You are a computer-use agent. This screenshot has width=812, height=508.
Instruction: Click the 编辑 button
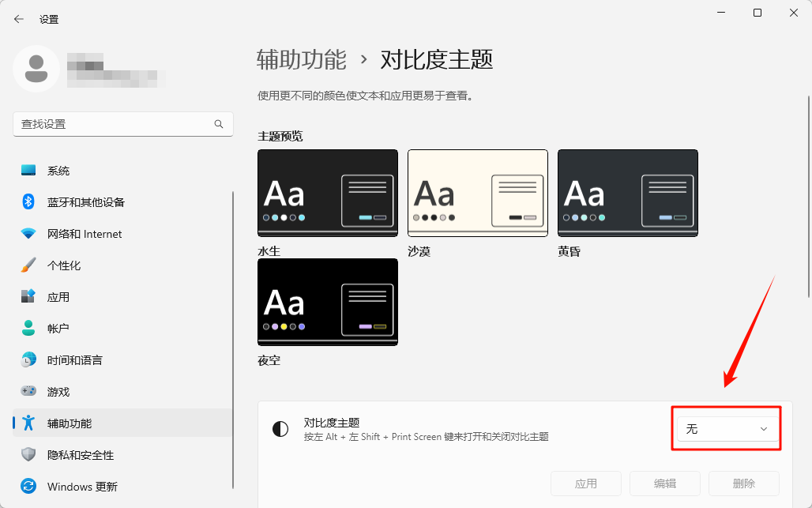(665, 484)
